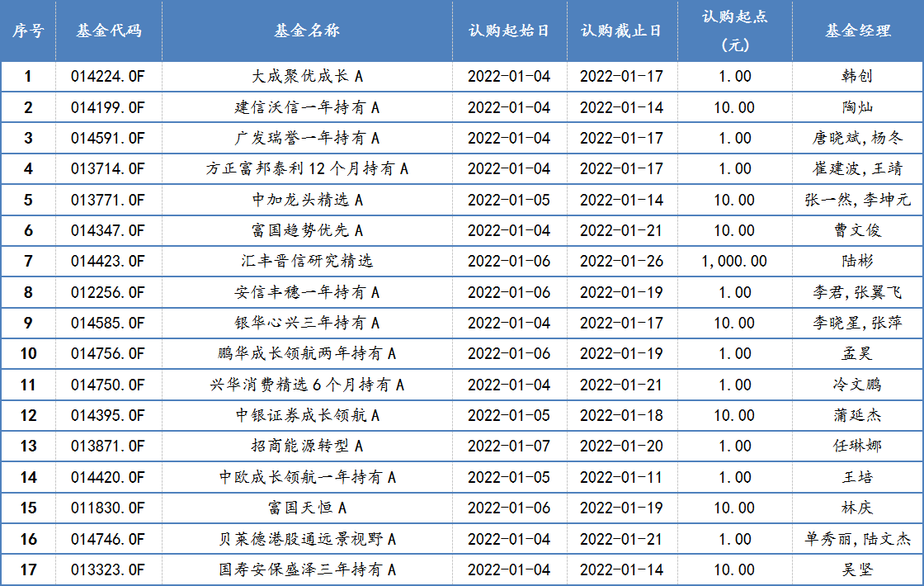Image resolution: width=924 pixels, height=586 pixels.
Task: Click managers cell 李君,张翼飞
Action: 857,293
